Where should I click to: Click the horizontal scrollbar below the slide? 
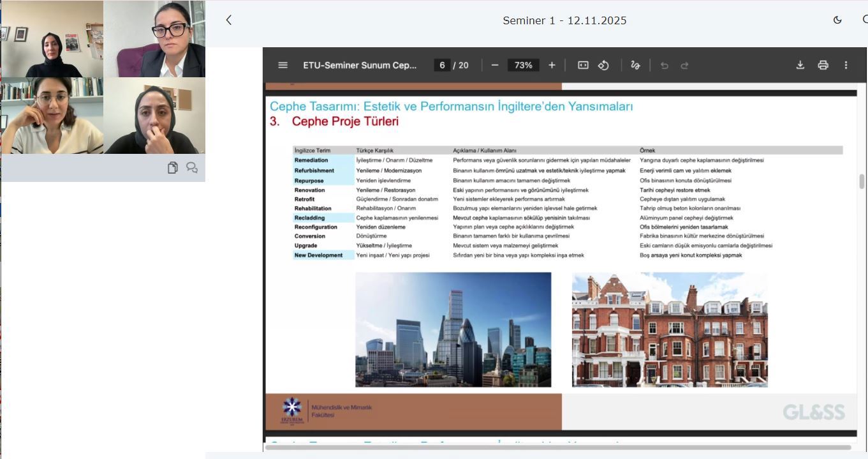click(558, 447)
